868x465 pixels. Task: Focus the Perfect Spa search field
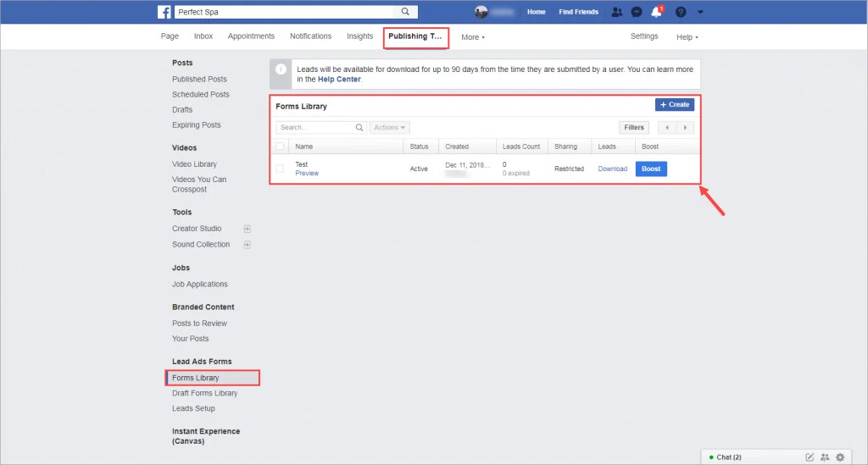[x=286, y=12]
